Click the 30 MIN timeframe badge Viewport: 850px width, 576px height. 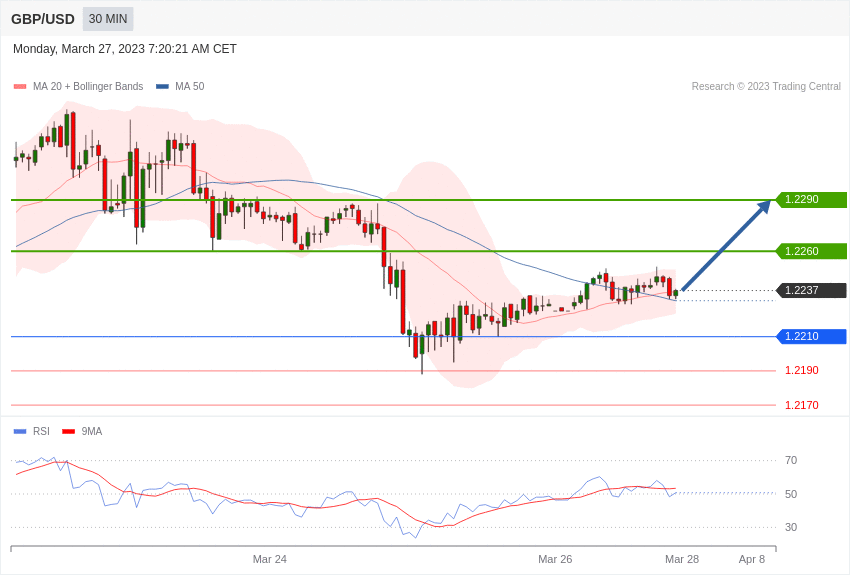(108, 19)
